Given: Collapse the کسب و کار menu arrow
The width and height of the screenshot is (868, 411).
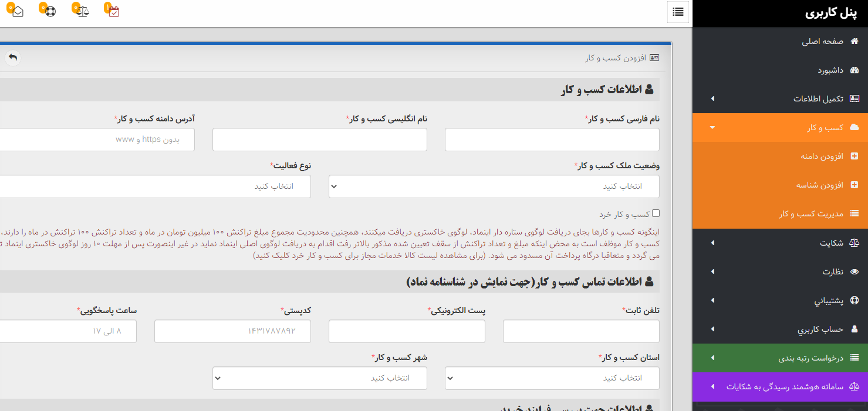Looking at the screenshot, I should pos(712,127).
